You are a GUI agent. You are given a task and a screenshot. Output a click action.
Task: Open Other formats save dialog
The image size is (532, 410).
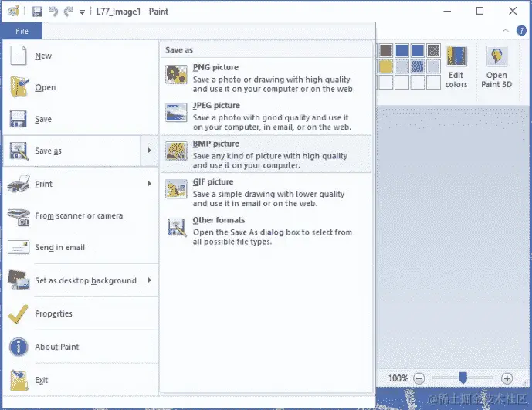tap(266, 231)
